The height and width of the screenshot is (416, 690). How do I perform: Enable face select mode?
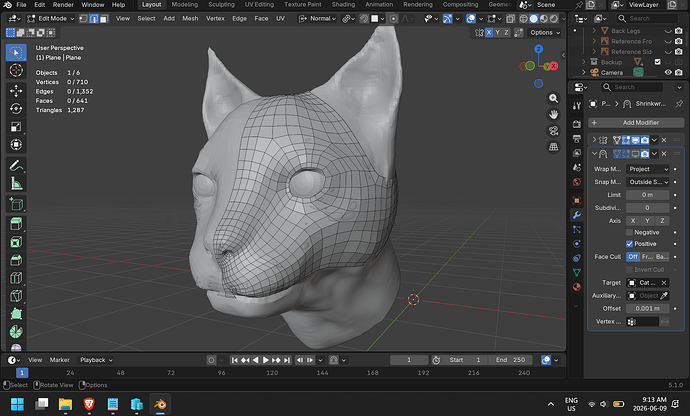104,18
